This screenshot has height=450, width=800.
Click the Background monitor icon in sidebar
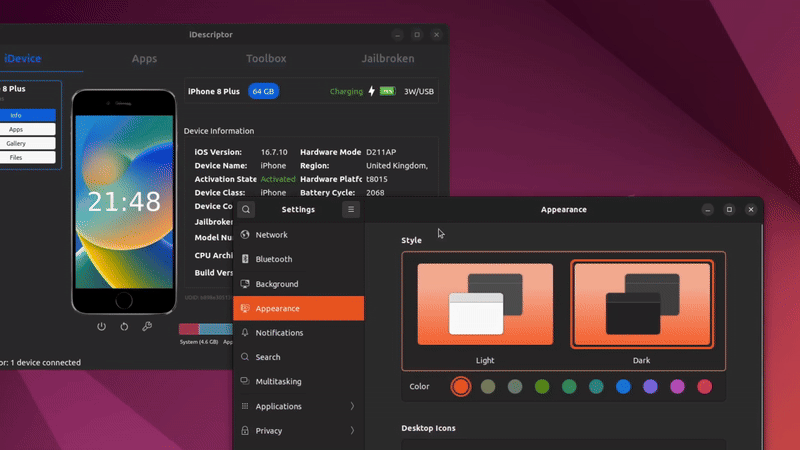pos(245,284)
